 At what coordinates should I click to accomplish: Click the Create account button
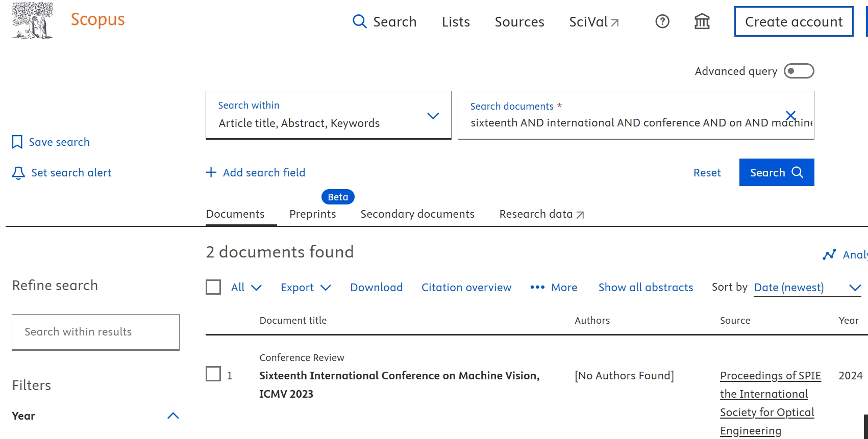click(x=793, y=21)
